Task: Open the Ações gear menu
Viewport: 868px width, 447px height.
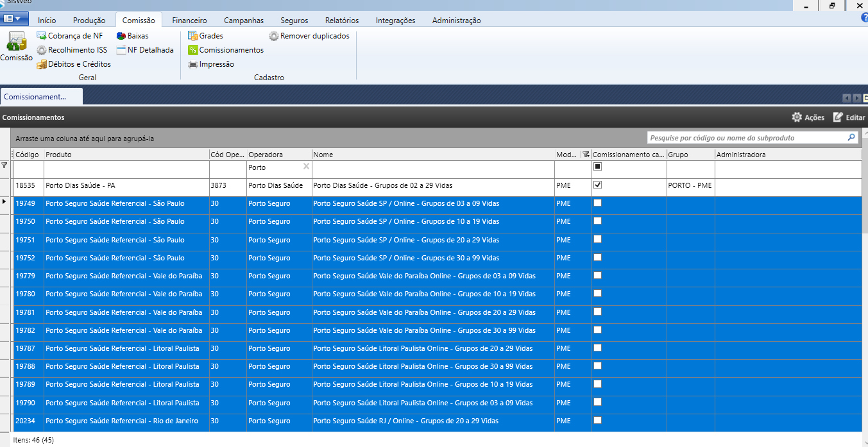Action: point(808,117)
